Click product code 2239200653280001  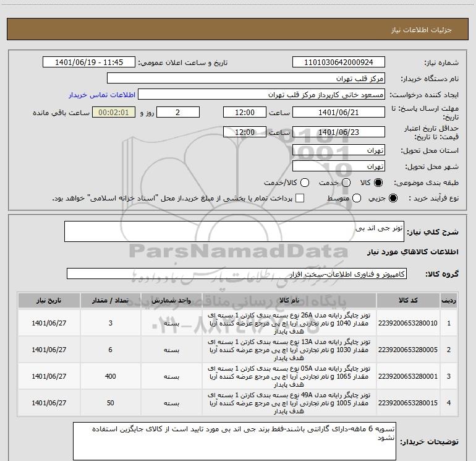click(x=408, y=376)
